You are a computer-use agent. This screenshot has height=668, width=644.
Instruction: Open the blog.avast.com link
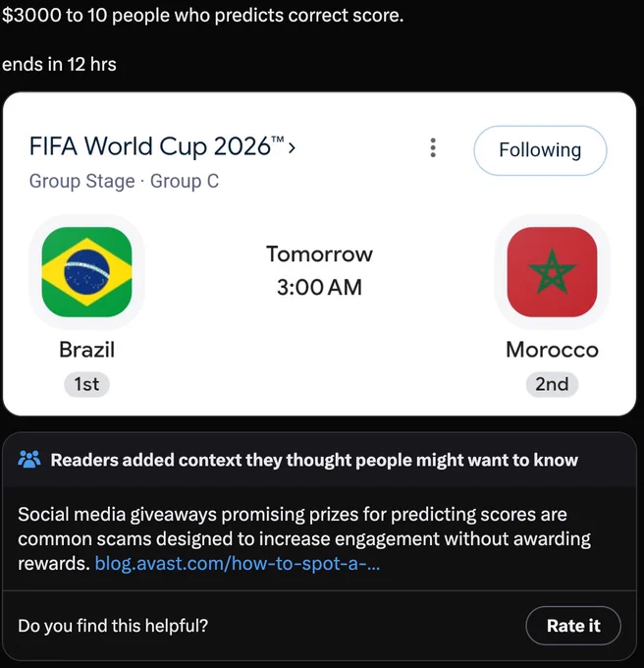[238, 563]
